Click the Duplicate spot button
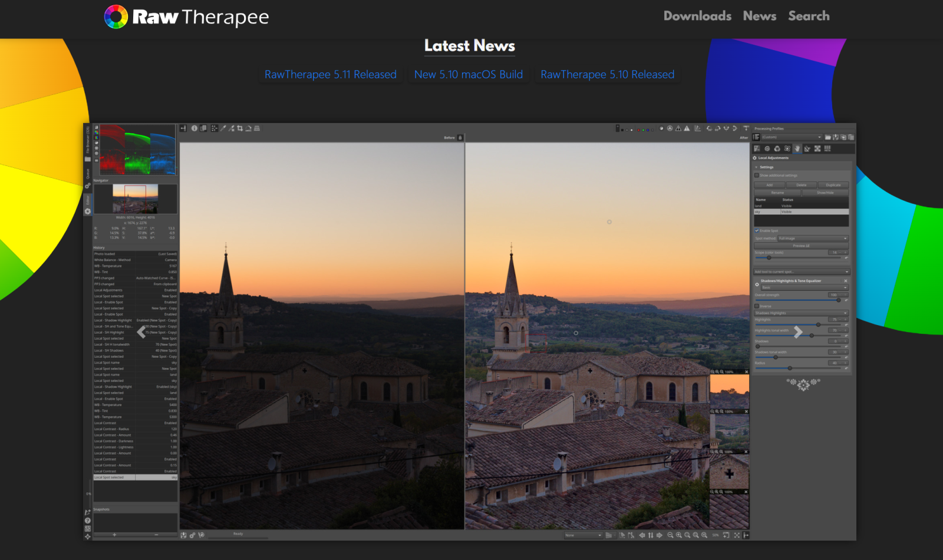The height and width of the screenshot is (560, 943). [x=833, y=185]
